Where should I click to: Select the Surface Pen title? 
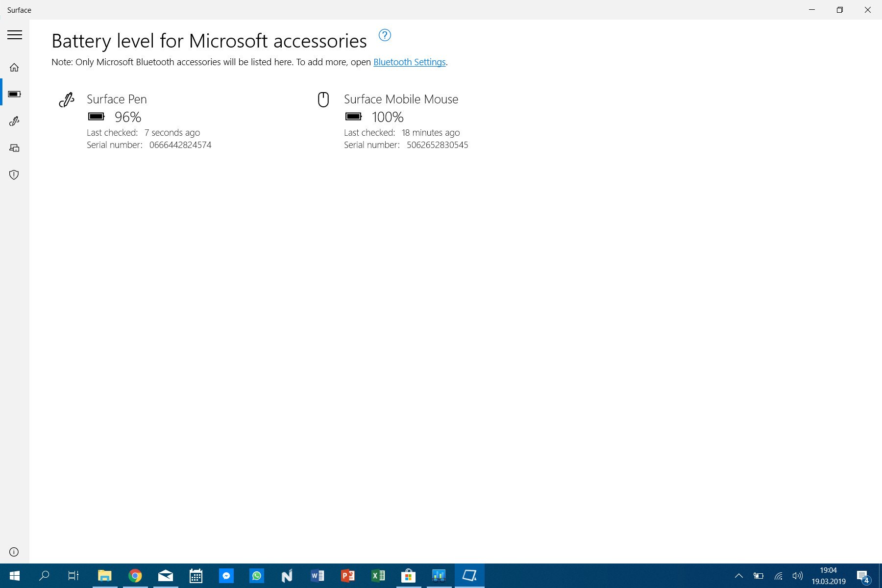pyautogui.click(x=117, y=99)
